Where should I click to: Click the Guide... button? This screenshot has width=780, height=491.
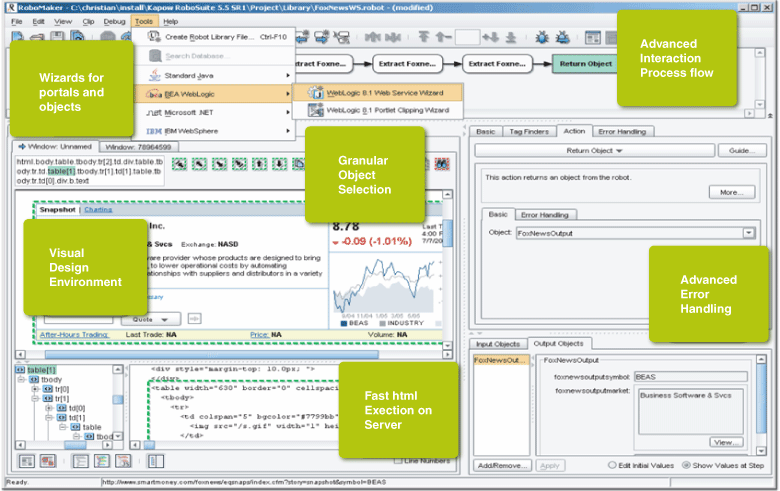742,150
